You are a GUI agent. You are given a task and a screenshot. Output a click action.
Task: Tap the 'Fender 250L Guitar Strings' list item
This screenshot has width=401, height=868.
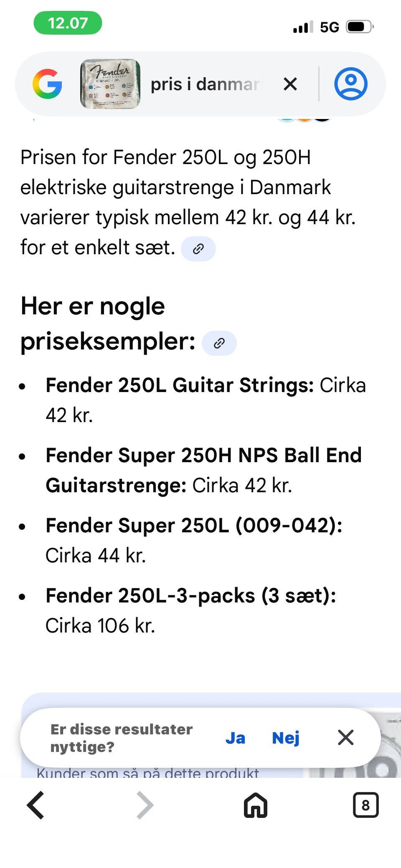(x=180, y=385)
